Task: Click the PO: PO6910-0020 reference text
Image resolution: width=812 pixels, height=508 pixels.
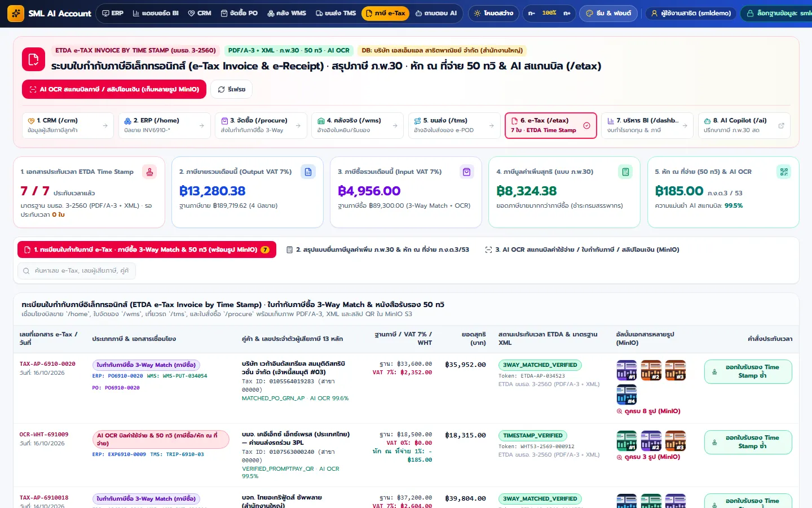Action: pyautogui.click(x=116, y=388)
